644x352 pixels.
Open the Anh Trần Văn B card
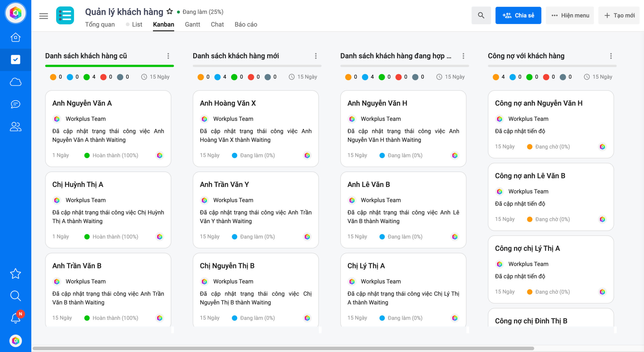click(x=108, y=290)
